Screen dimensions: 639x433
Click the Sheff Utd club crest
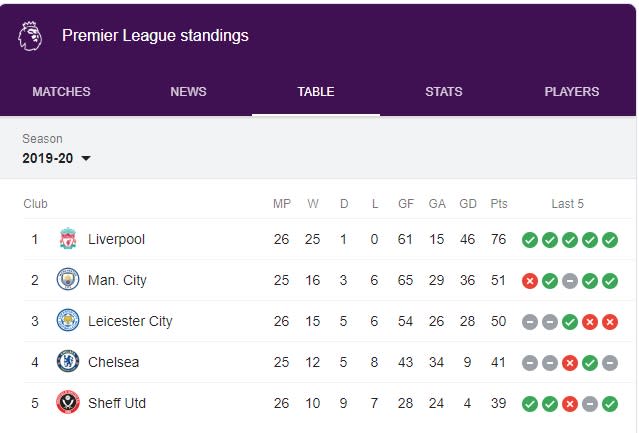click(x=68, y=402)
